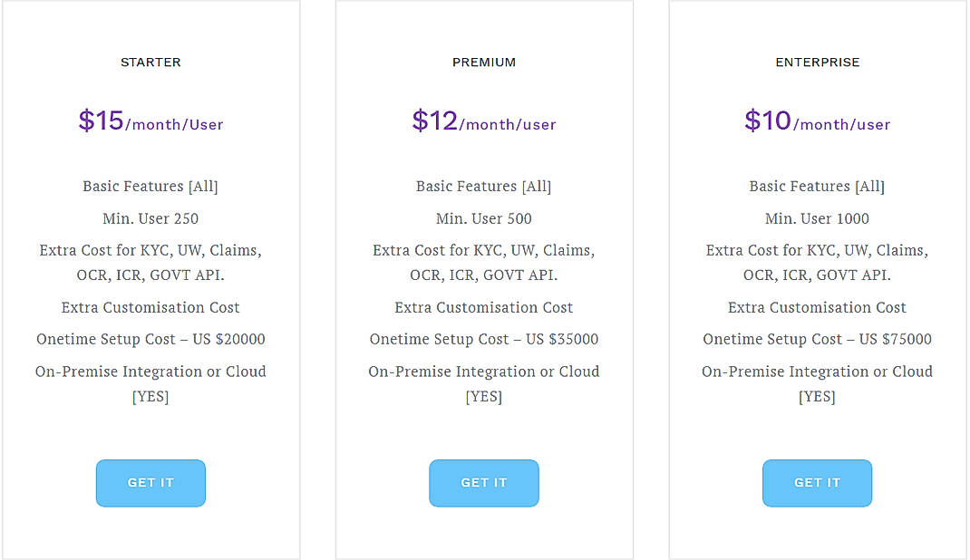Click Onetime Setup Cost US $75000 line
This screenshot has width=970, height=560.
click(817, 339)
